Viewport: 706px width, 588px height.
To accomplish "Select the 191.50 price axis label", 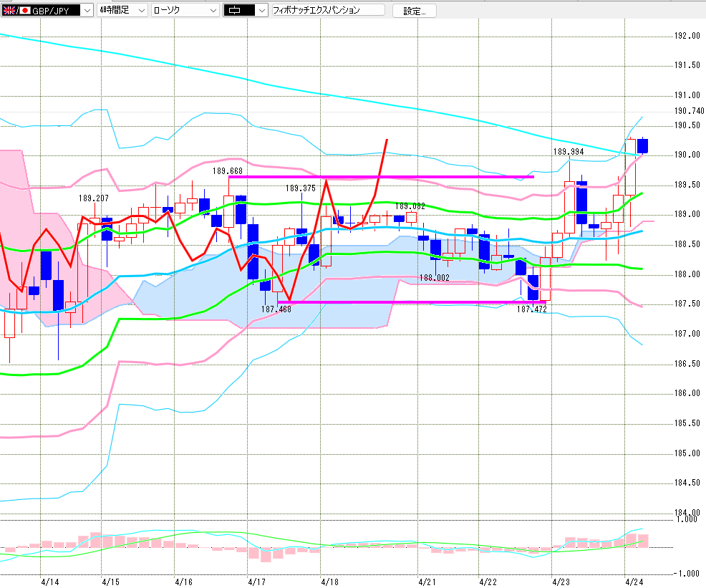I will pos(687,66).
